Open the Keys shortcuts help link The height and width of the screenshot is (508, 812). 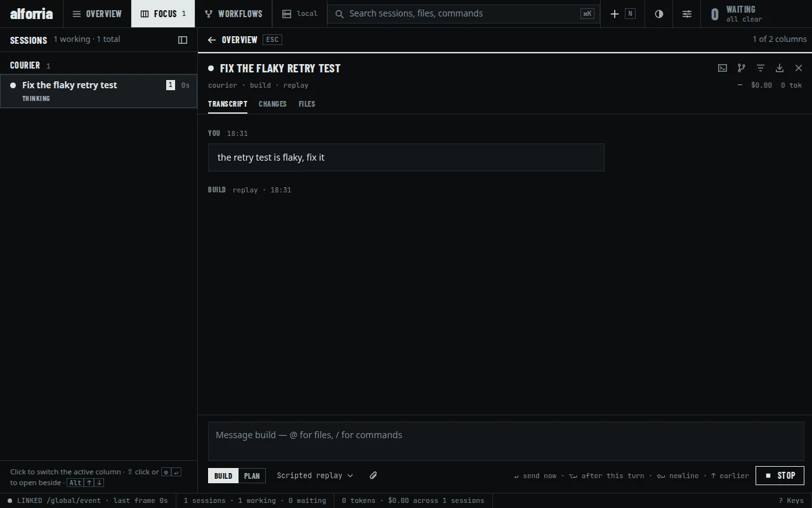(x=791, y=500)
